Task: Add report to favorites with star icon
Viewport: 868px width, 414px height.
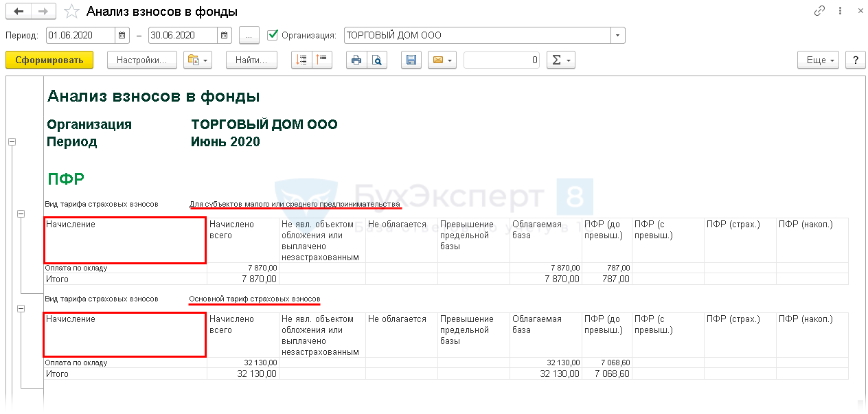Action: coord(71,12)
